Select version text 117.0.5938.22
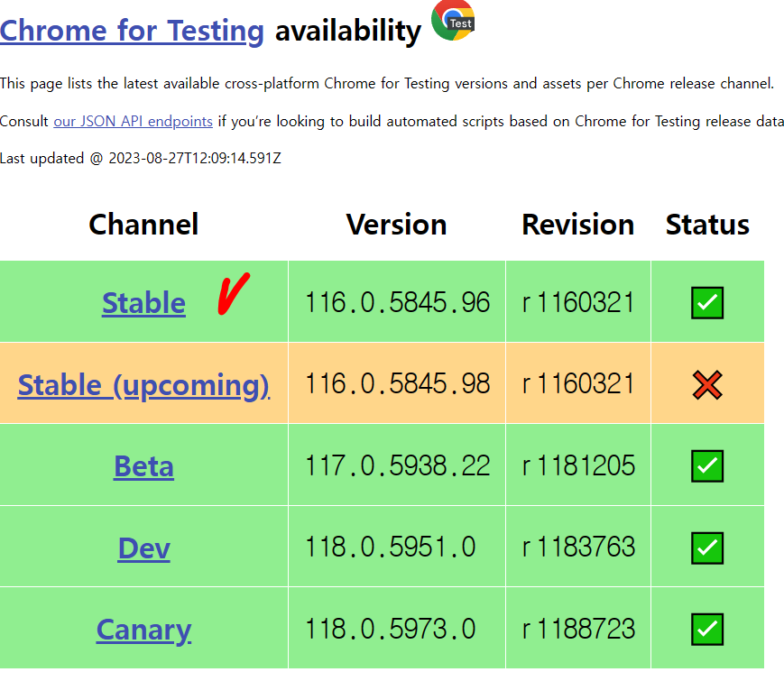784x681 pixels. (x=398, y=465)
